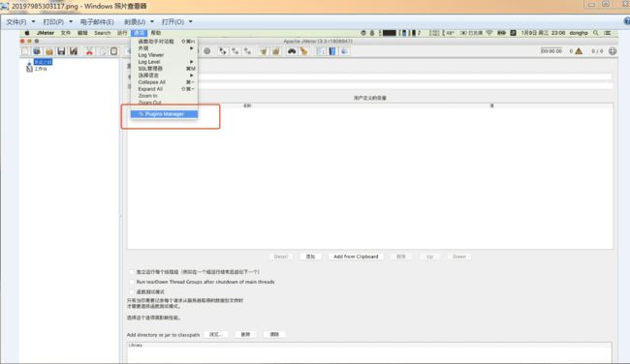Open the Function Helper toolbar icon
The width and height of the screenshot is (630, 364).
click(320, 51)
